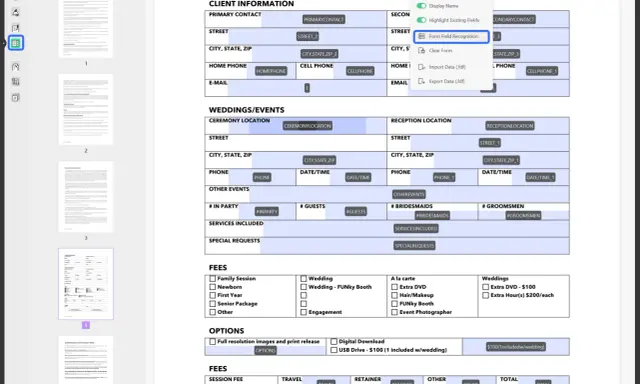Select the STREET_1 field under Reception Location
This screenshot has height=384, width=640.
(x=490, y=143)
